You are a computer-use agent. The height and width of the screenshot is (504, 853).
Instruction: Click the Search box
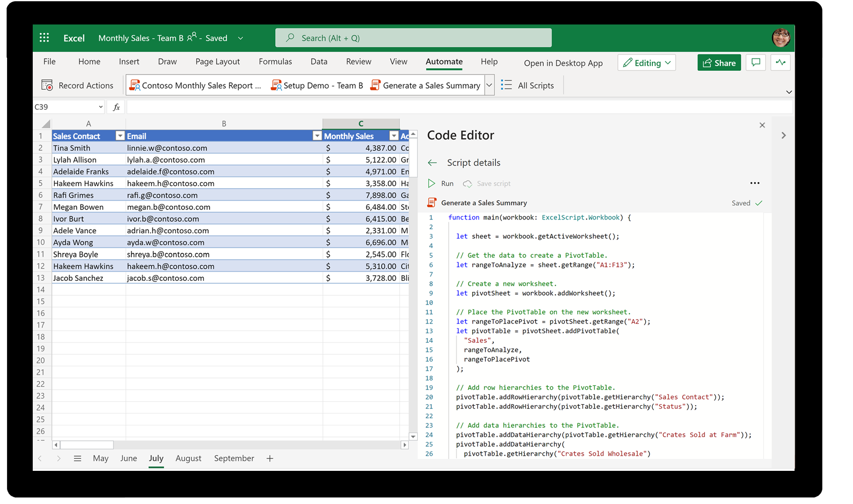413,38
